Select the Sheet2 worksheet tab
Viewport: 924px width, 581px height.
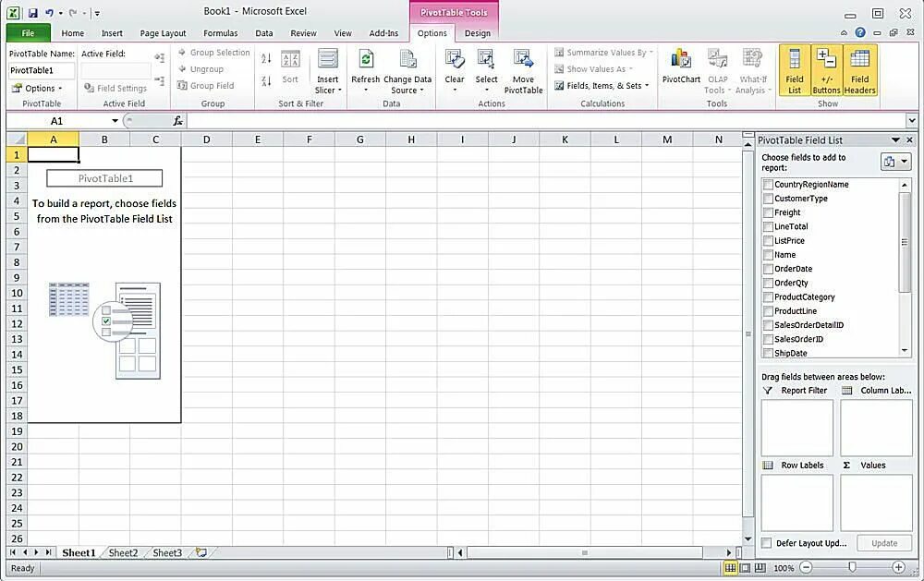pos(123,552)
